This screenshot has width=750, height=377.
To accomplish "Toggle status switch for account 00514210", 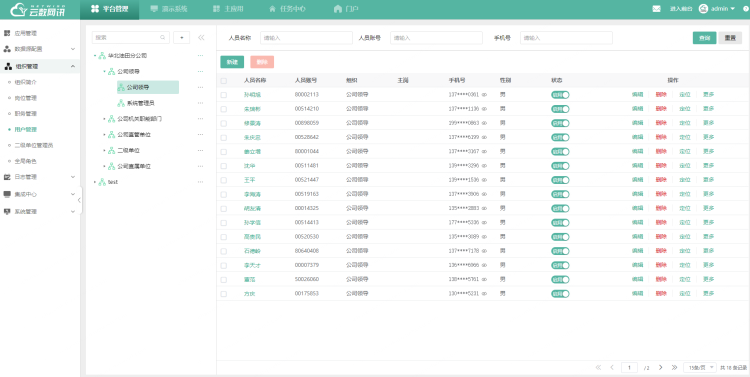I will pos(560,109).
